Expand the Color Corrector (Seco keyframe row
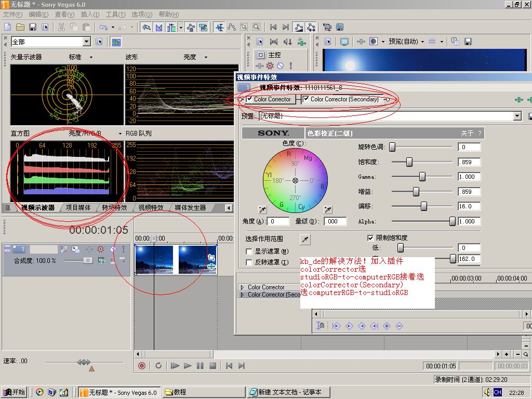Screen dimensions: 532x399 click(x=242, y=295)
